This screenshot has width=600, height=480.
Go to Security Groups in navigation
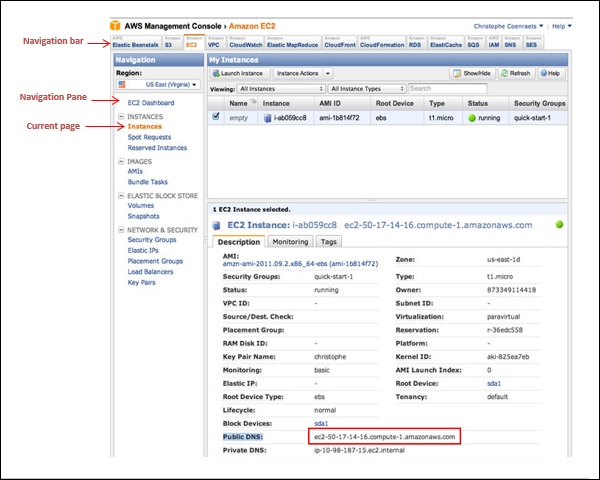[x=152, y=240]
